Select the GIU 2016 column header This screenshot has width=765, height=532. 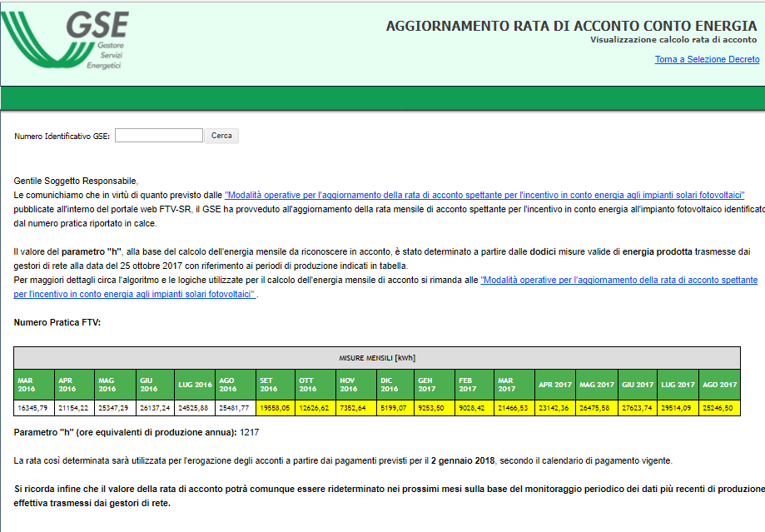pos(155,385)
